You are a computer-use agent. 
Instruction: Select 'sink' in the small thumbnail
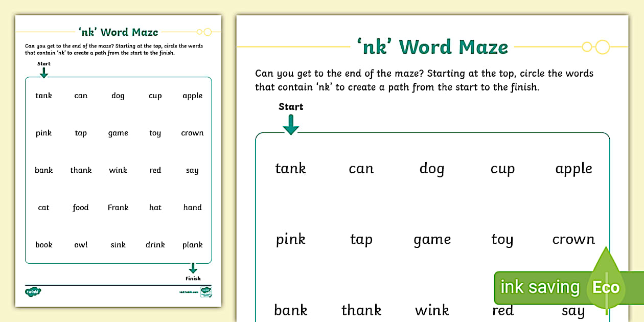[118, 245]
